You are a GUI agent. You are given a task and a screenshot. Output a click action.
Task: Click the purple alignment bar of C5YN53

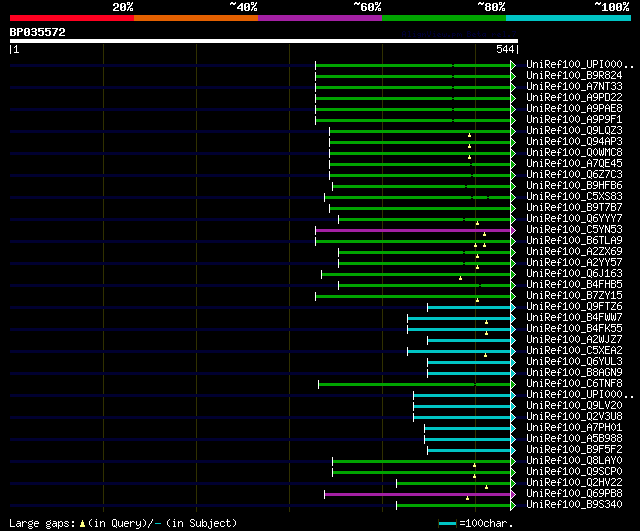413,231
